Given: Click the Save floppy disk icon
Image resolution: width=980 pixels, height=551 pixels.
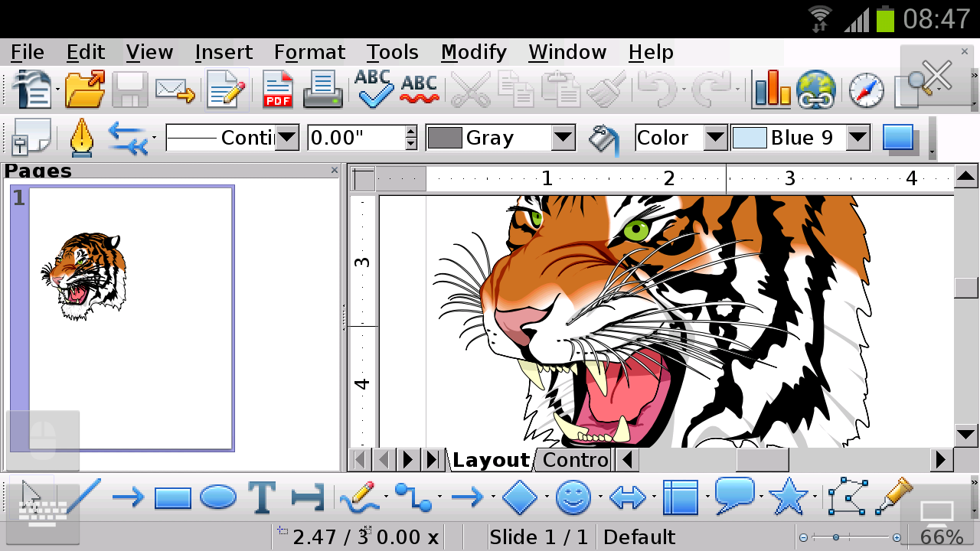Looking at the screenshot, I should pos(130,90).
